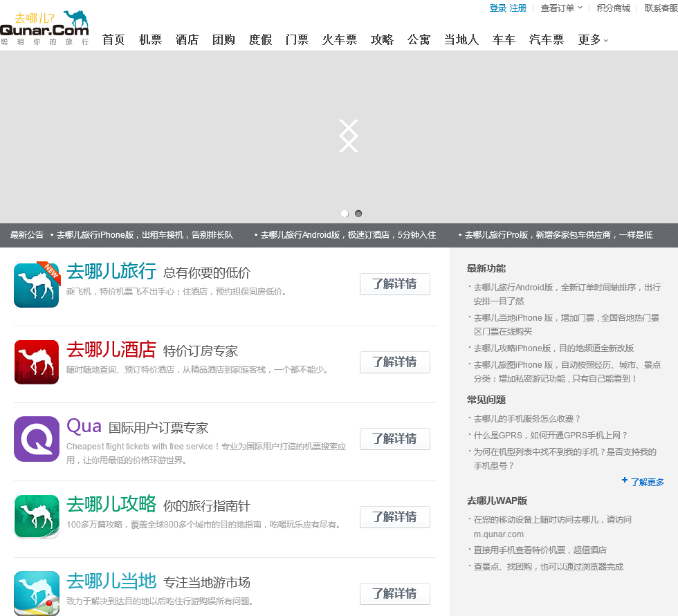Click the 直接用手机查看特价机票 text
Viewport: 678px width, 616px height.
tap(540, 550)
